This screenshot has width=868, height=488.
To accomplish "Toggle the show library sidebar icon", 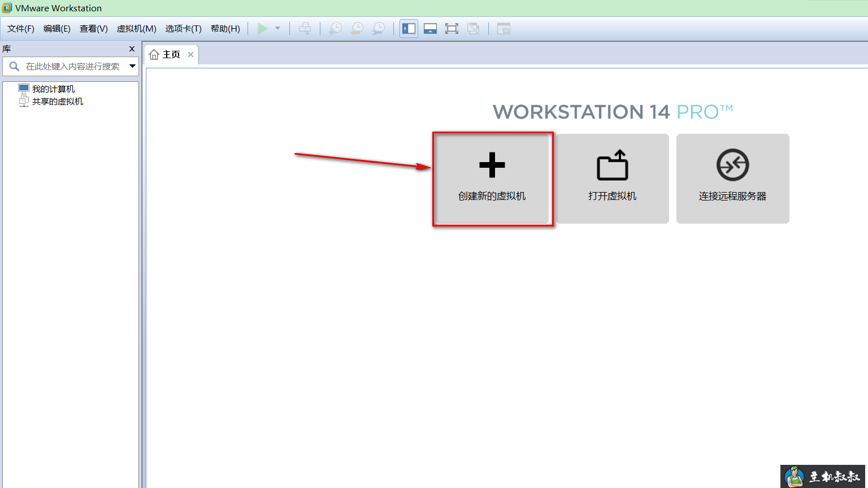I will click(409, 28).
